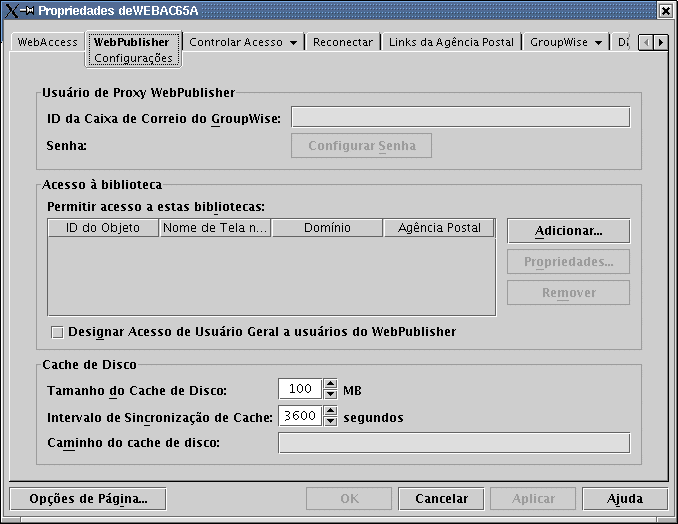
Task: Click the Remover button
Action: click(x=569, y=293)
